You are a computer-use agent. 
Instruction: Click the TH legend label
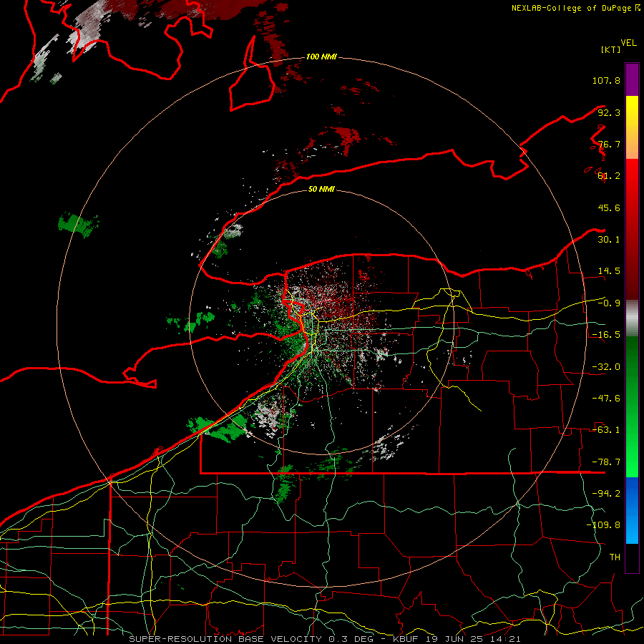click(615, 557)
